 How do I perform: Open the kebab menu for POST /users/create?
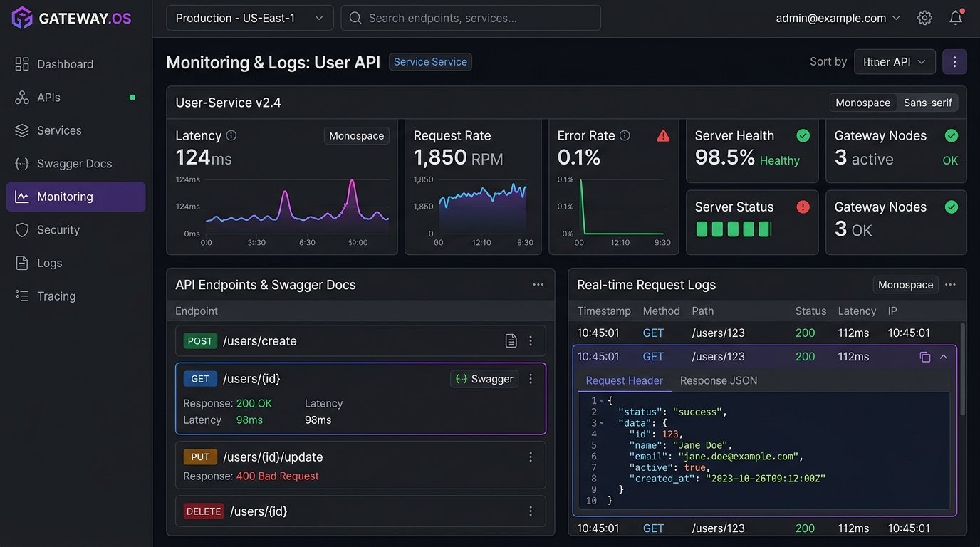(x=531, y=341)
